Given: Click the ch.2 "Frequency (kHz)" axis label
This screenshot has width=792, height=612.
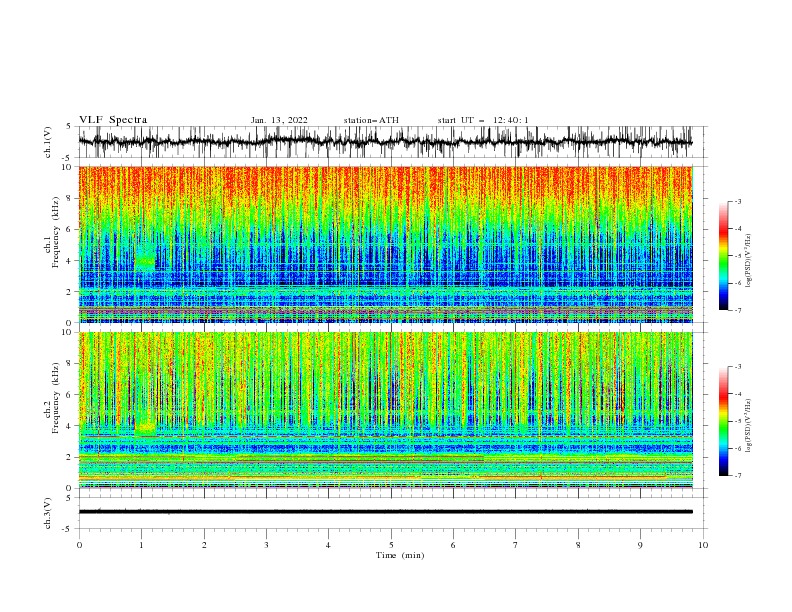Looking at the screenshot, I should coord(56,398).
